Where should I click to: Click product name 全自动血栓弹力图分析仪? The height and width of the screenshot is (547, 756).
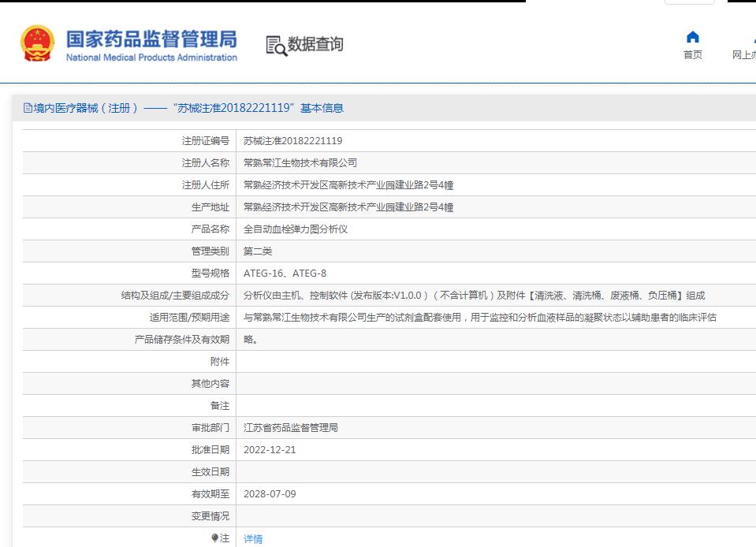pos(296,229)
